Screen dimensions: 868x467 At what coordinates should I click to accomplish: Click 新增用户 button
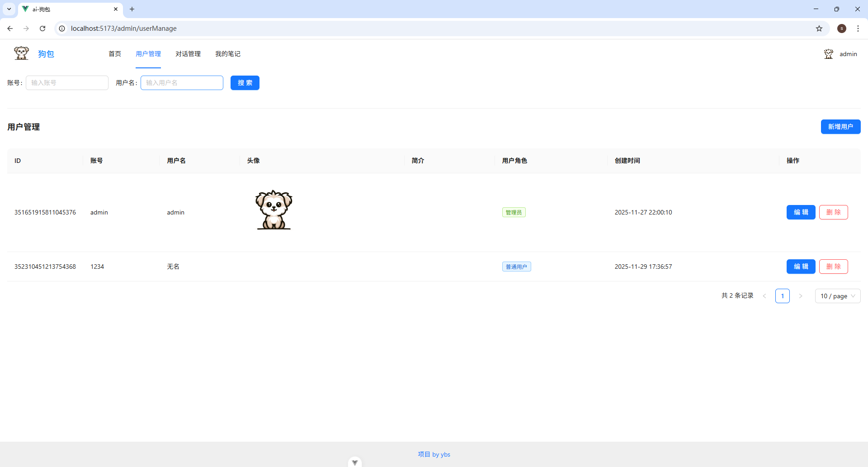point(840,127)
